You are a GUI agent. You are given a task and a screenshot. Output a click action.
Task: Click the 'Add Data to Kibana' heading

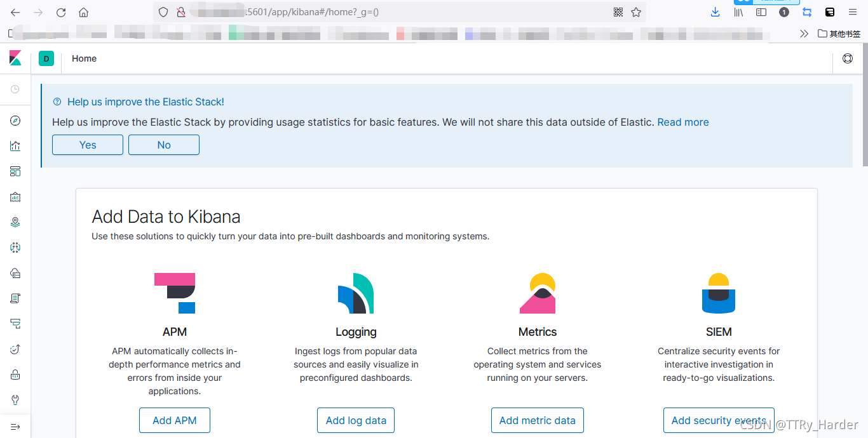(166, 216)
